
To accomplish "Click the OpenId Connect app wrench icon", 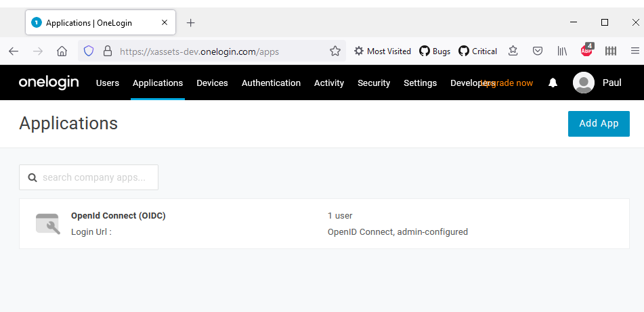I will coord(48,224).
